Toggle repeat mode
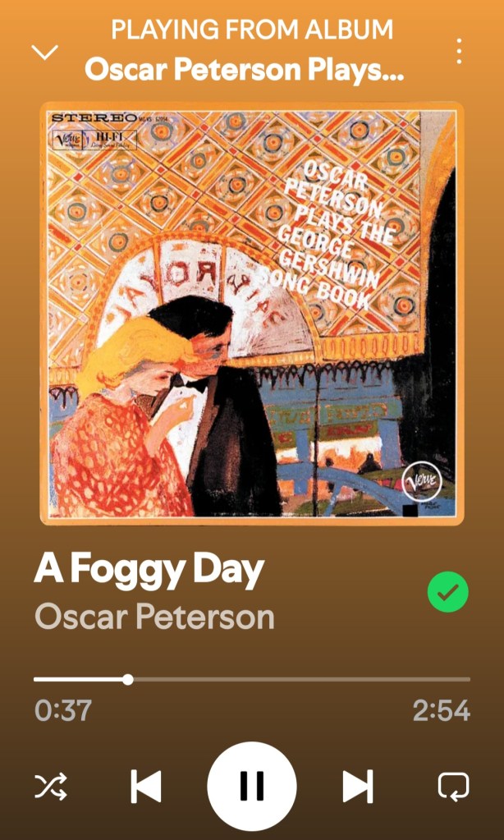This screenshot has width=504, height=840. pyautogui.click(x=454, y=787)
